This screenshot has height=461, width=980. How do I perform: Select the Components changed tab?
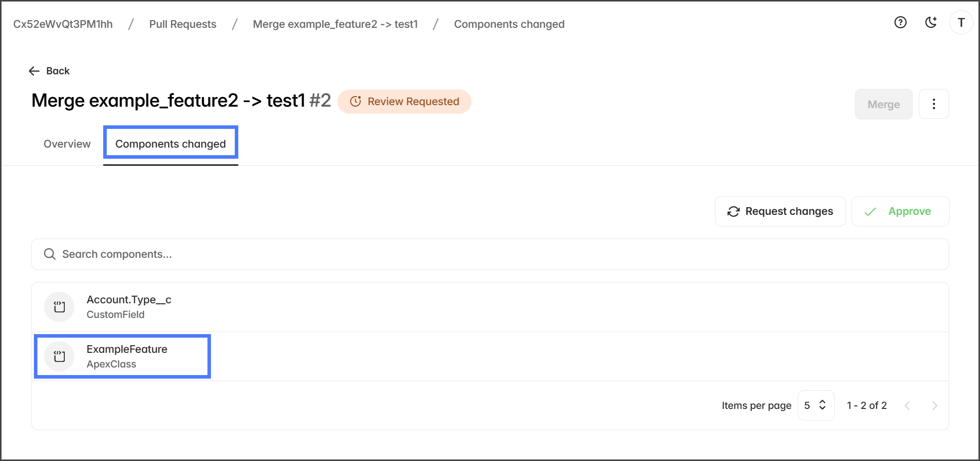point(171,144)
